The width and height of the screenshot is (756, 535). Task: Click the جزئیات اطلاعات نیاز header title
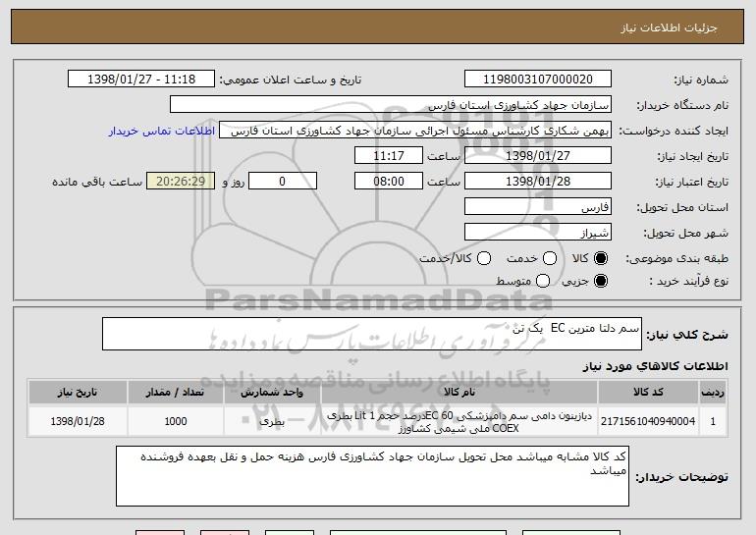pyautogui.click(x=669, y=27)
